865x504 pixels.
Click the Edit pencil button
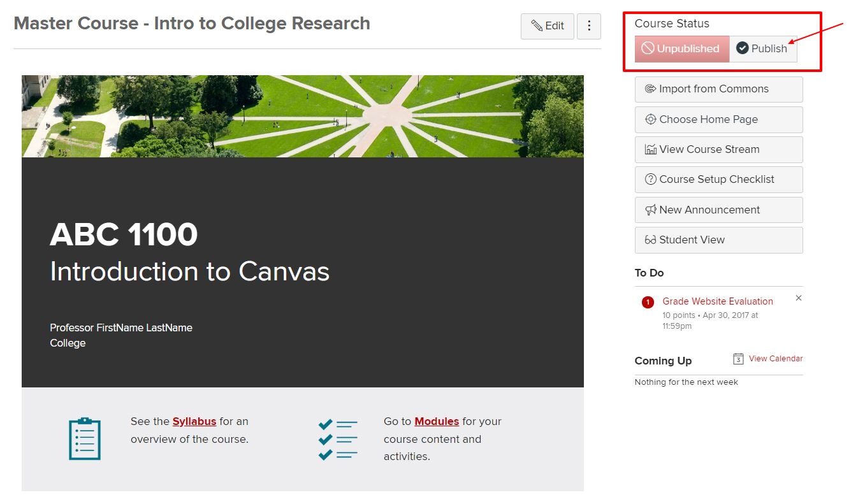(x=548, y=26)
